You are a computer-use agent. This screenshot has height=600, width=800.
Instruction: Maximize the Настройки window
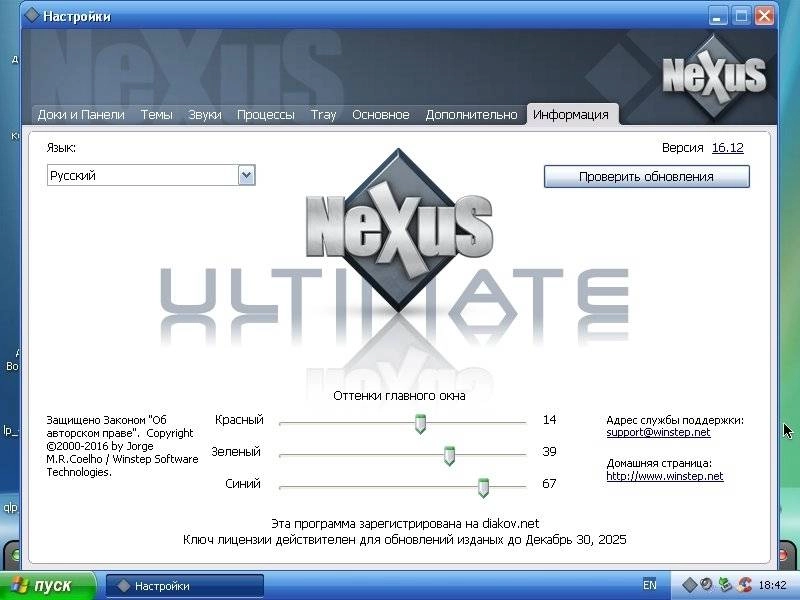pos(741,16)
